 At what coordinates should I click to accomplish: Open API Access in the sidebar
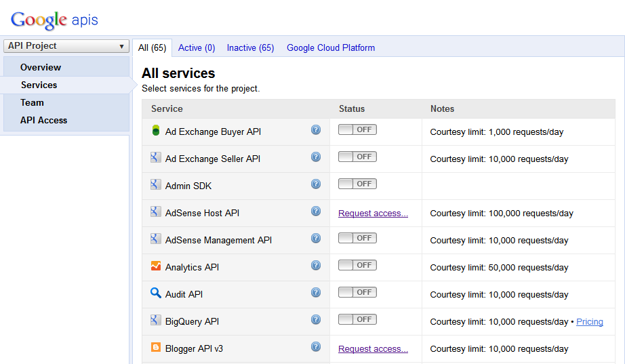click(x=44, y=120)
